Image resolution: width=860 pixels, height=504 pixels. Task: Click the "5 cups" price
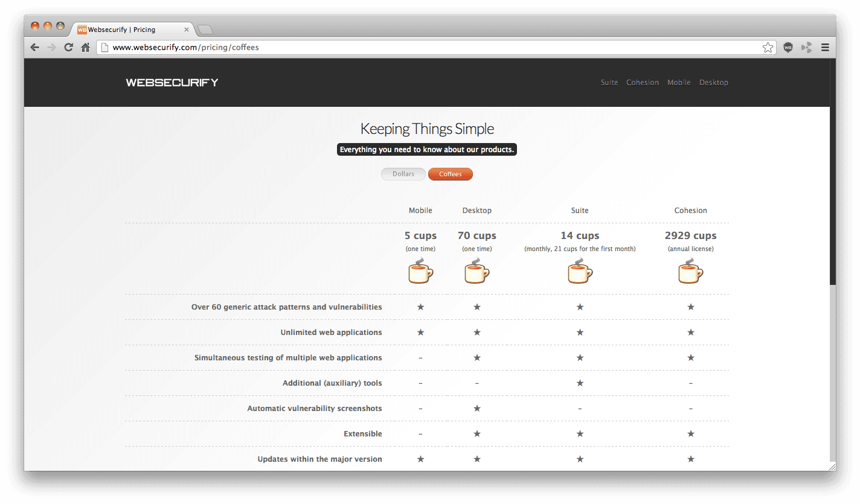click(420, 236)
